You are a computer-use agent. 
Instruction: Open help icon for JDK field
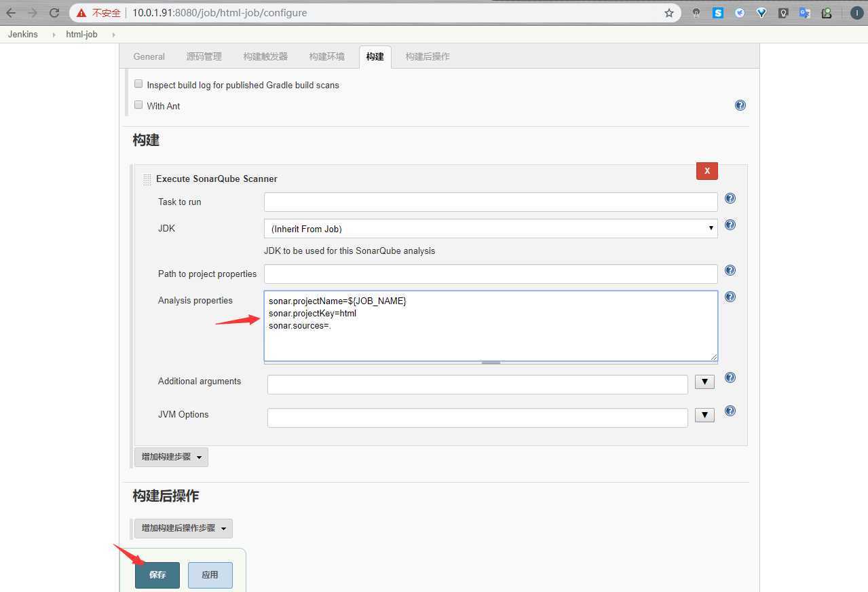click(x=730, y=225)
